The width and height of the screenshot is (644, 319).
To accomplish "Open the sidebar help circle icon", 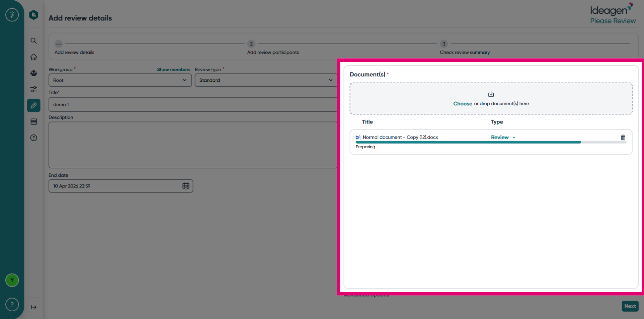I will (x=34, y=138).
